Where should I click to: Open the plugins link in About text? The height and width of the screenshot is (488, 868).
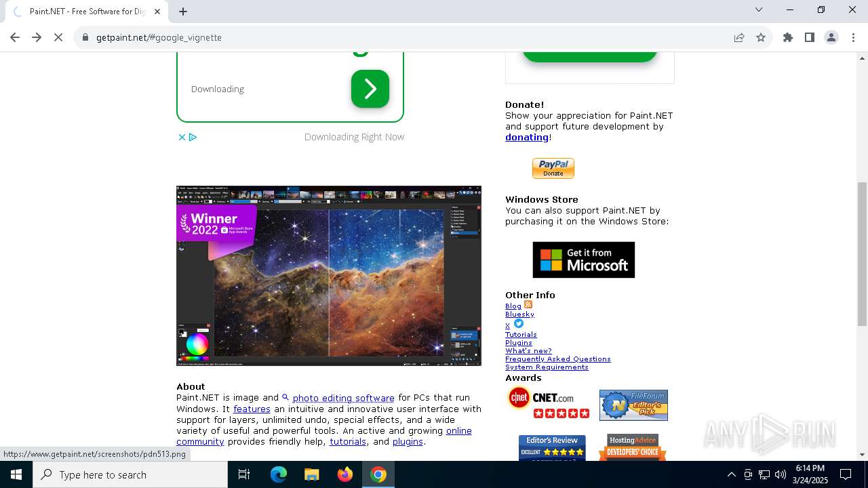pos(408,441)
